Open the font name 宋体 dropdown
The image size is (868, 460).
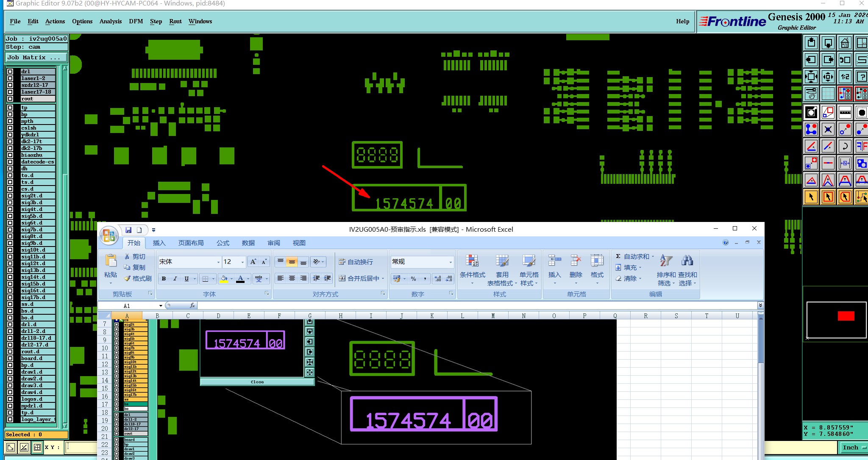pos(218,262)
